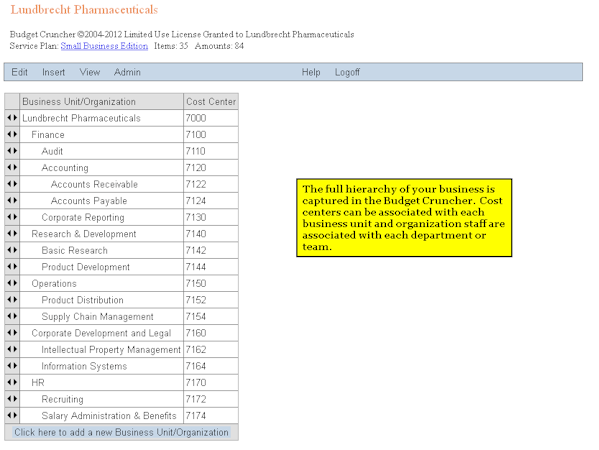Click the yellow hierarchy help note
Viewport: 599px width, 450px height.
pyautogui.click(x=404, y=218)
